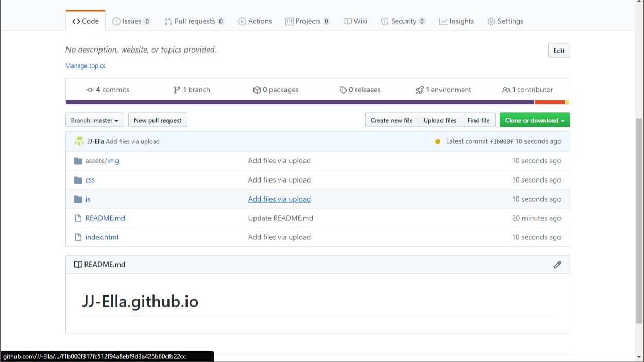
Task: Click Create new file button
Action: coord(392,120)
